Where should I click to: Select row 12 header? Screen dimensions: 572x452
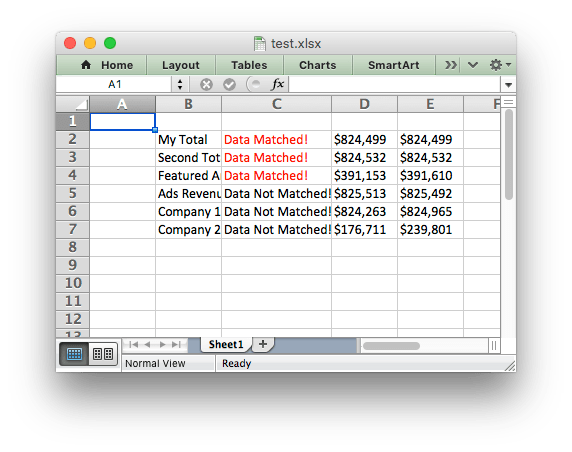[73, 319]
